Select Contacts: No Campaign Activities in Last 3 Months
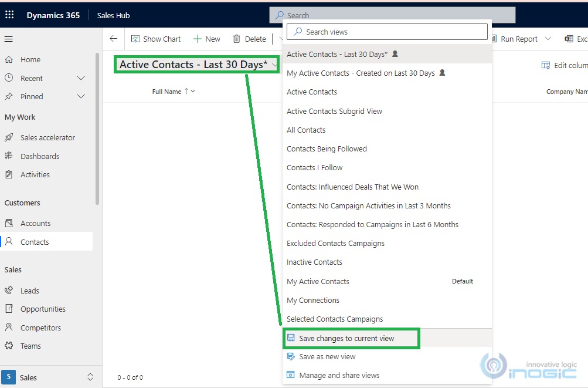This screenshot has width=588, height=388. point(387,205)
